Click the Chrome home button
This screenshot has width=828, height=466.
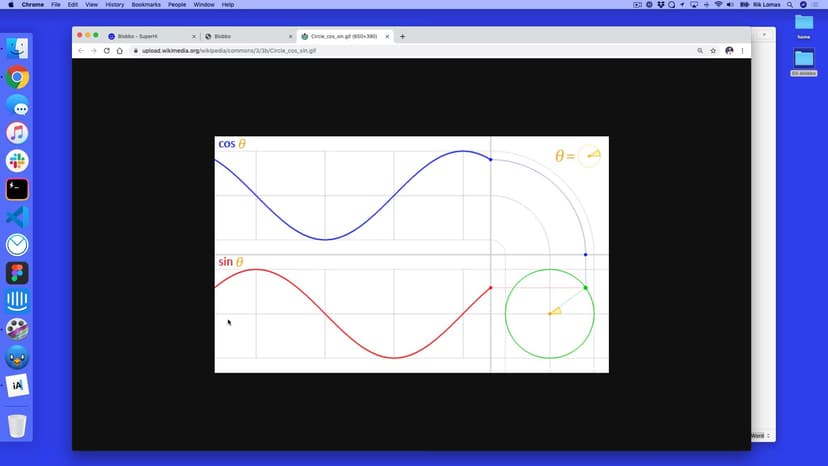(120, 51)
